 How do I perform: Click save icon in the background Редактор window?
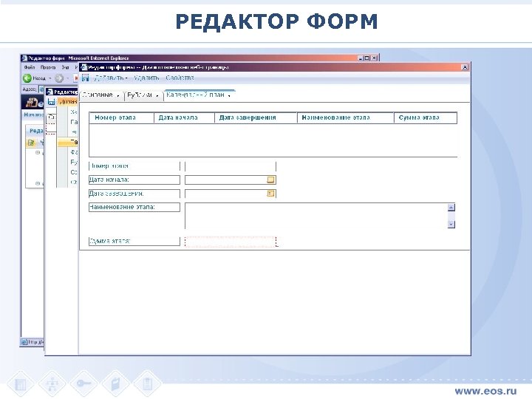pyautogui.click(x=51, y=101)
